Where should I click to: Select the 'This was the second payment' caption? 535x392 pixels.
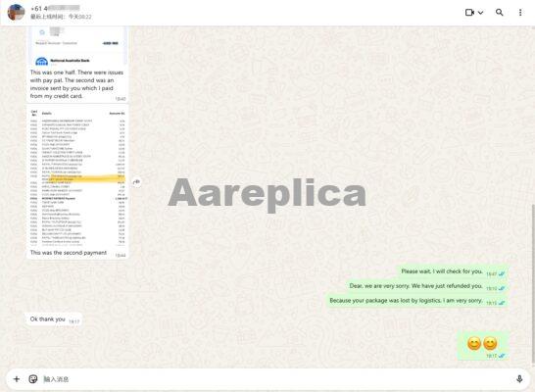(69, 253)
